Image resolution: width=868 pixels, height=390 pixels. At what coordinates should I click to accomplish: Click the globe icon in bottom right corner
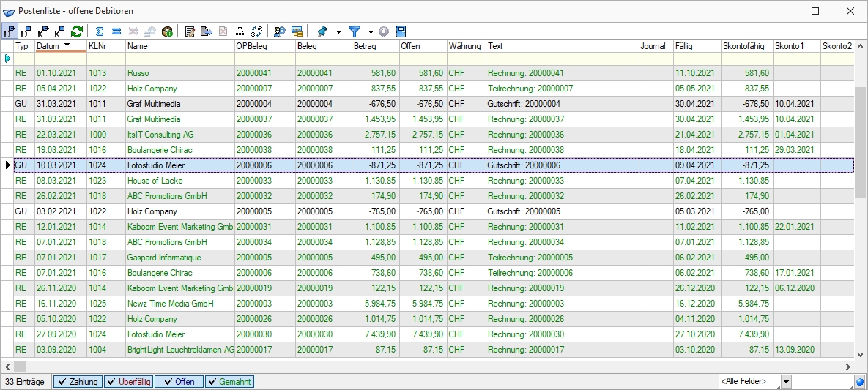[x=859, y=382]
